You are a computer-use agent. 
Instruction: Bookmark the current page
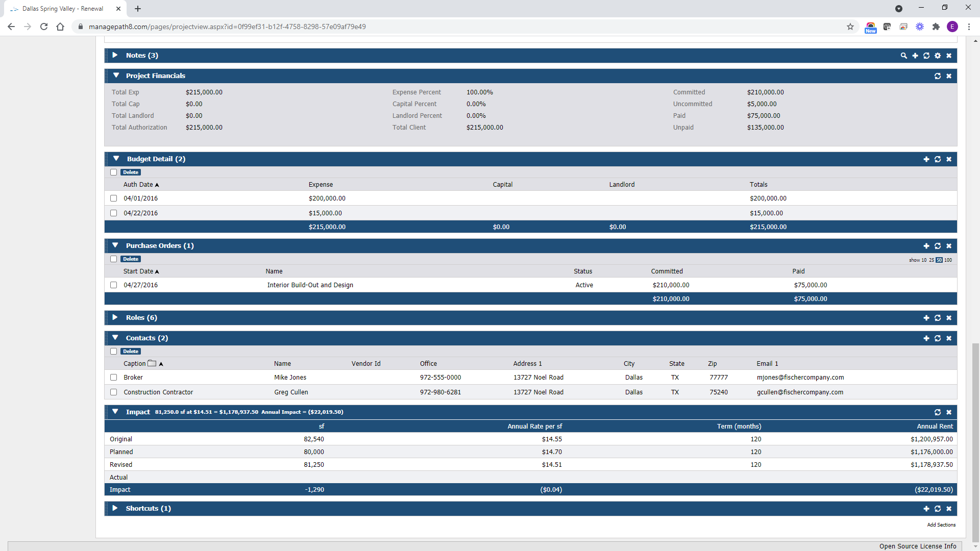850,27
